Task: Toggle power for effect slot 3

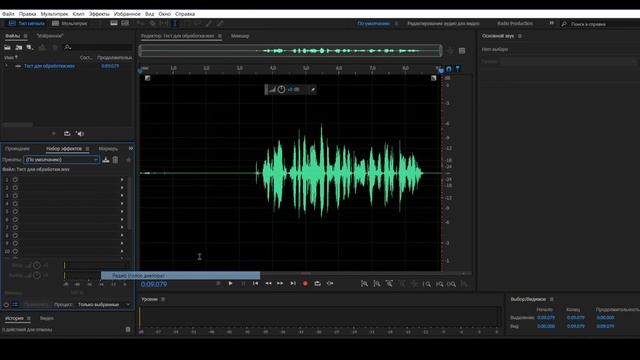Action: [x=15, y=196]
